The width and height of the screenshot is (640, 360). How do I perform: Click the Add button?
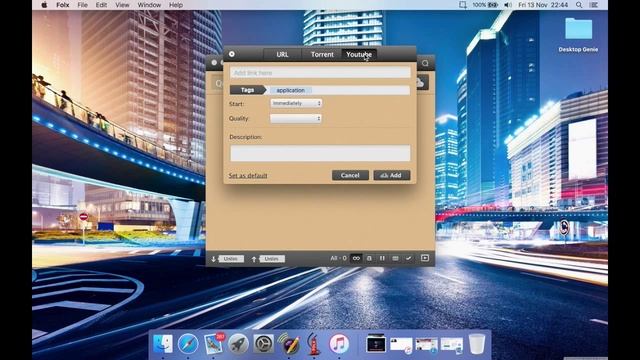click(392, 175)
